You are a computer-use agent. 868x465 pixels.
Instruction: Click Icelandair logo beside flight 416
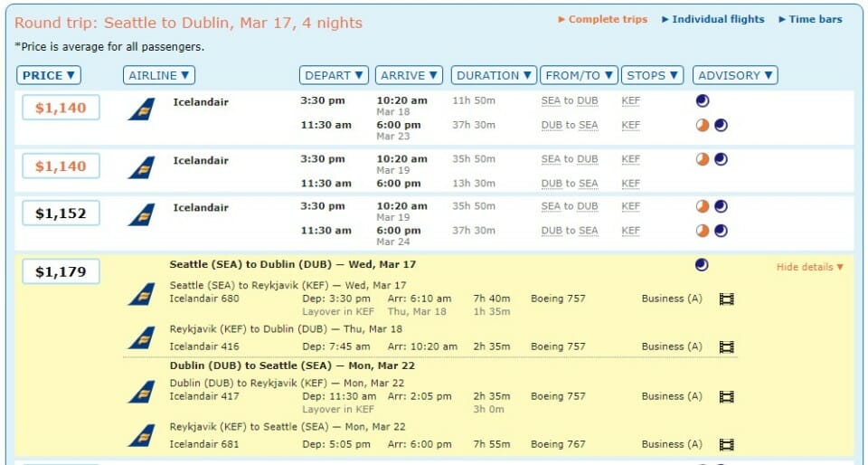point(142,337)
